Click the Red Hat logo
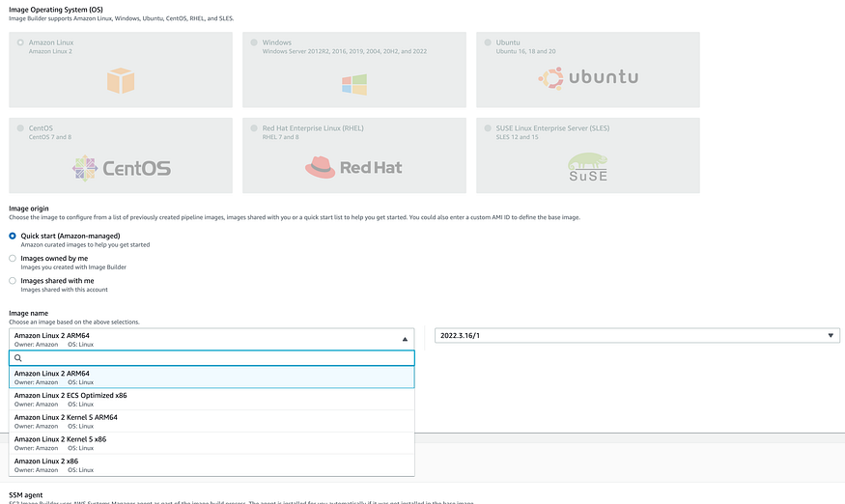 353,168
